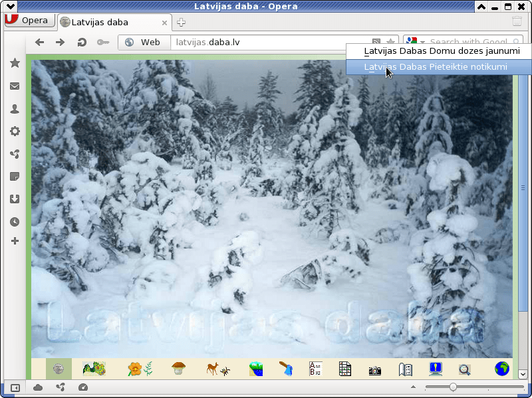Open the Bookmarks panel star icon
Screen dimensions: 532x398
coord(15,62)
